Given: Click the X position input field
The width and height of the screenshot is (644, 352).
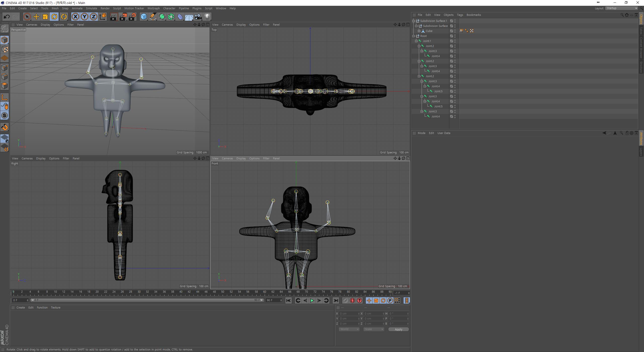Looking at the screenshot, I should [x=349, y=314].
